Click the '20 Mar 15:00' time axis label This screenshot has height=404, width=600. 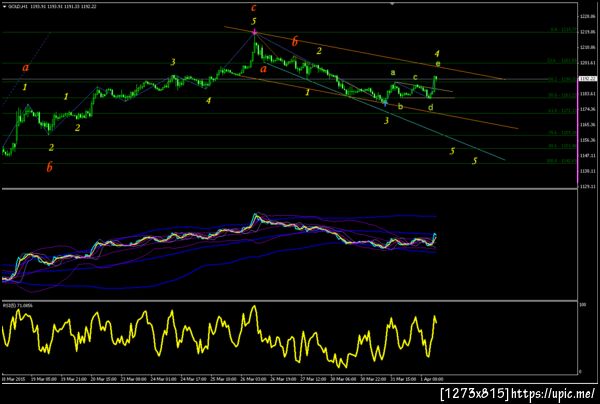[x=104, y=379]
